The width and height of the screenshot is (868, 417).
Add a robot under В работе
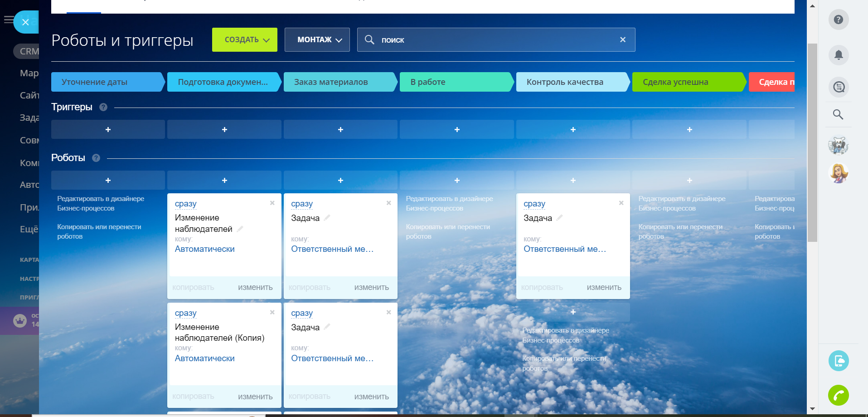[457, 180]
